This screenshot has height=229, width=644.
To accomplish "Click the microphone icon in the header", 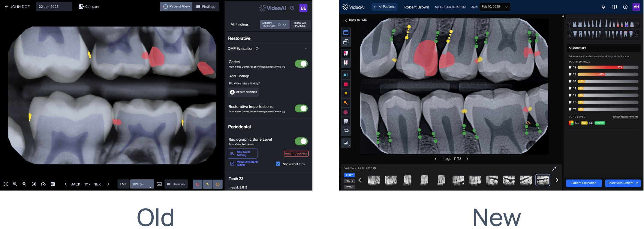I will coord(603,7).
